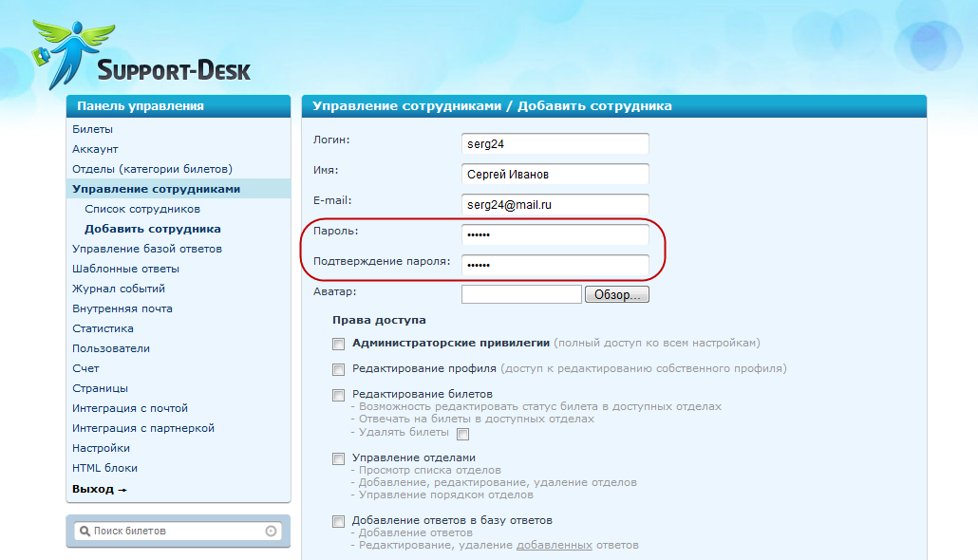Click the round icon in ticket search box
The image size is (978, 560).
click(271, 532)
